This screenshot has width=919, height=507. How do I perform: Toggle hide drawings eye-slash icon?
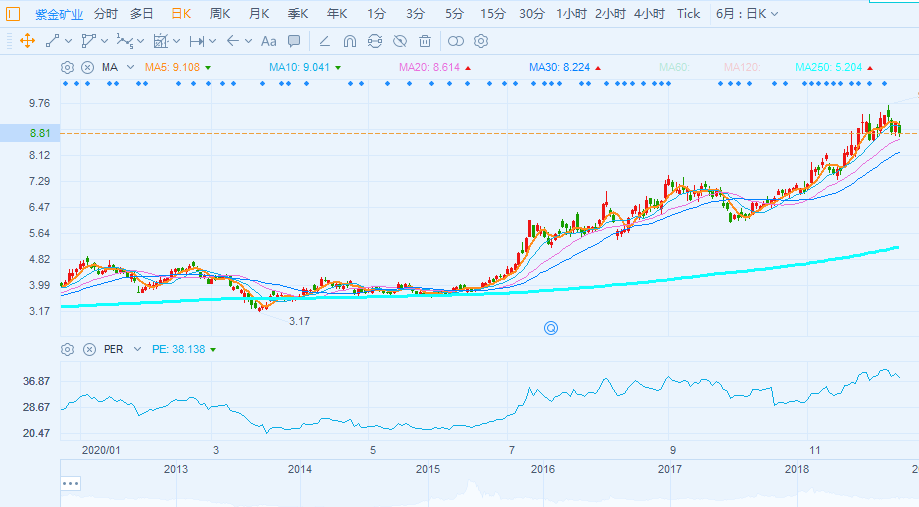(400, 41)
